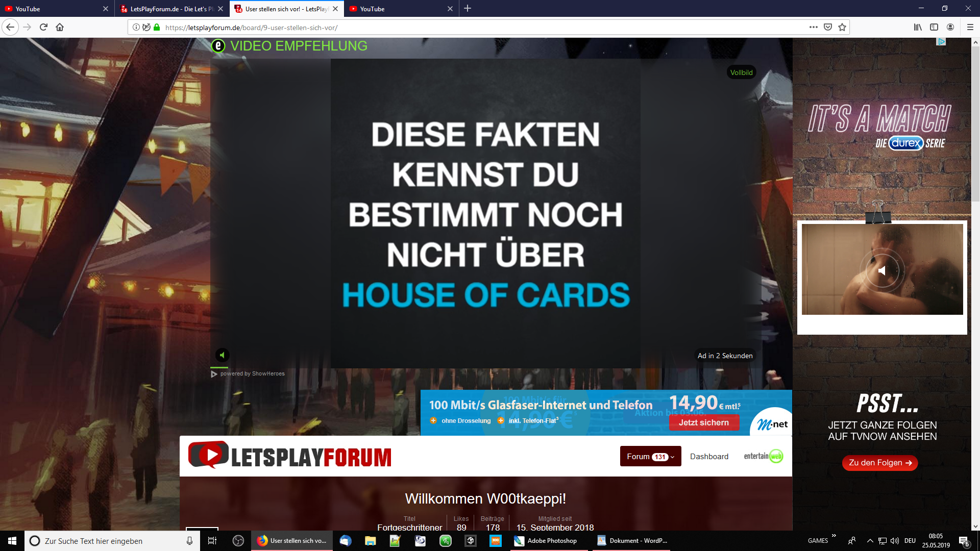The image size is (980, 551).
Task: Close the first YouTube tab
Action: [106, 9]
